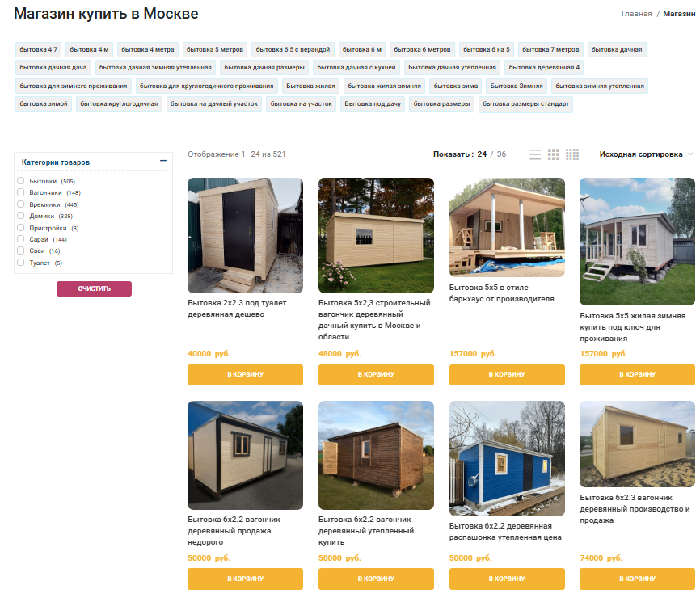Collapse the Категории товаров panel
This screenshot has height=598, width=700.
[x=163, y=161]
